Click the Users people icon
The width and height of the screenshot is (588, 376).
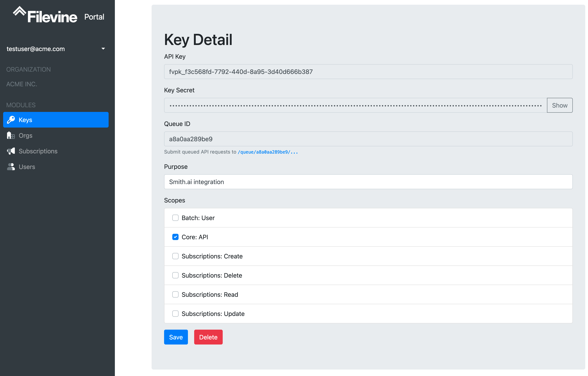[x=11, y=167]
